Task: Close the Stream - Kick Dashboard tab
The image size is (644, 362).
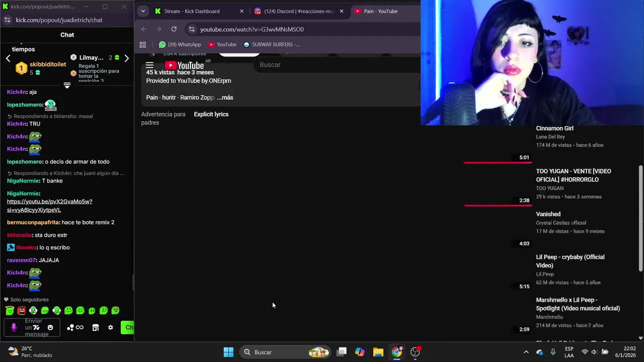Action: pos(242,11)
